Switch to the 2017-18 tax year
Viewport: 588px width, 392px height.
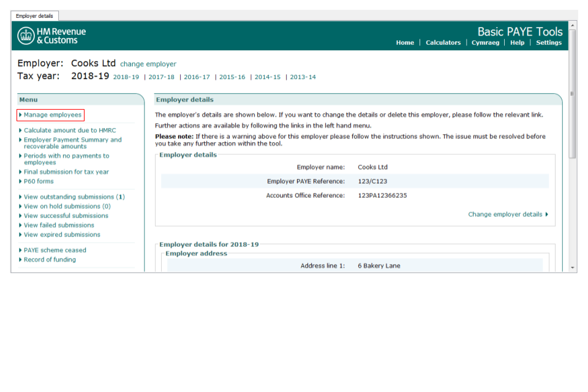(161, 77)
